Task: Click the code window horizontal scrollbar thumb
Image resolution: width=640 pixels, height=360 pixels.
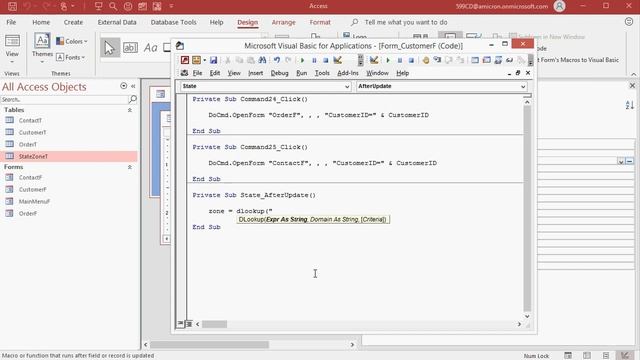Action: click(214, 324)
